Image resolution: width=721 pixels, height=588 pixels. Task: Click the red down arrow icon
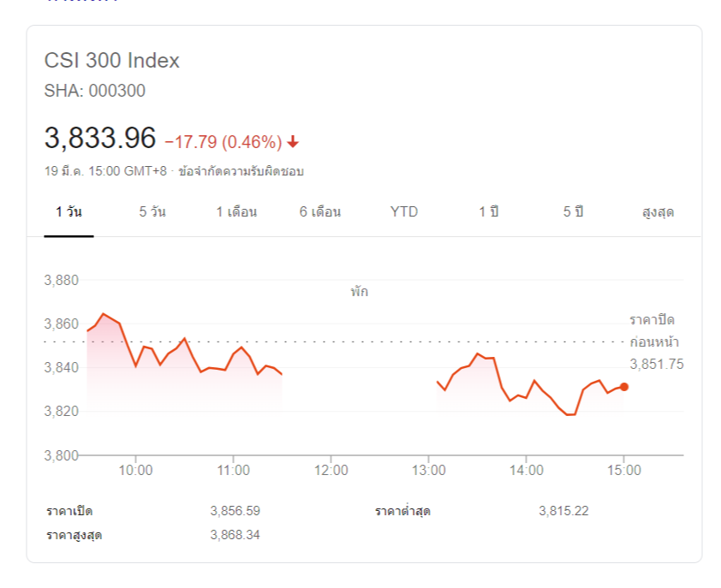pyautogui.click(x=293, y=142)
